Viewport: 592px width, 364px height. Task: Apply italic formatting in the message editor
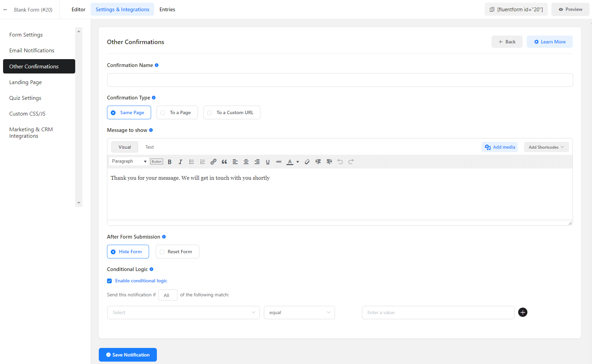(180, 162)
